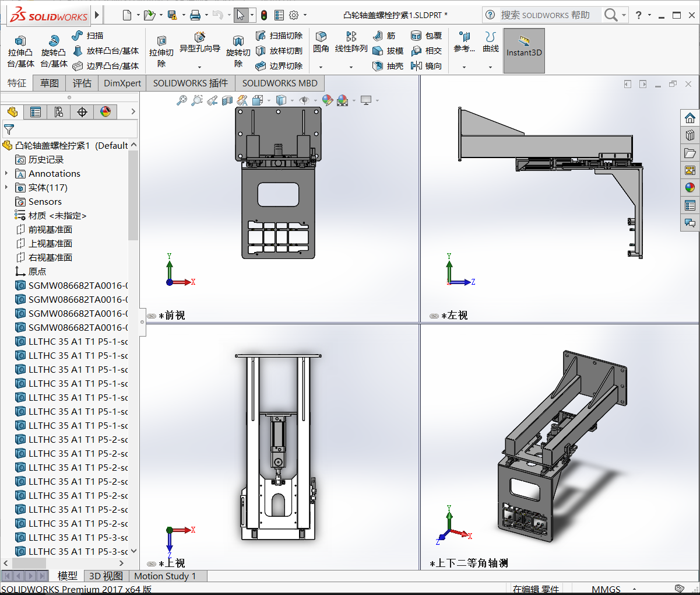Switch to the DimXpertManager tab icon

coord(82,112)
